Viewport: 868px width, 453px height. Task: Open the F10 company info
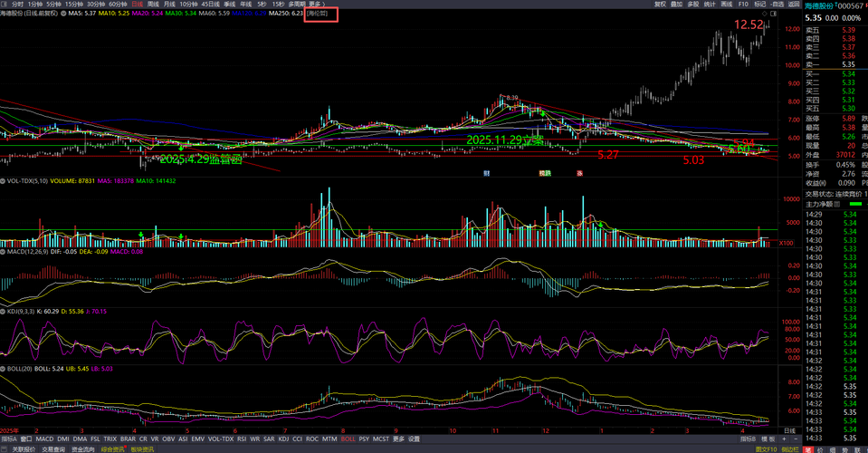click(x=743, y=5)
